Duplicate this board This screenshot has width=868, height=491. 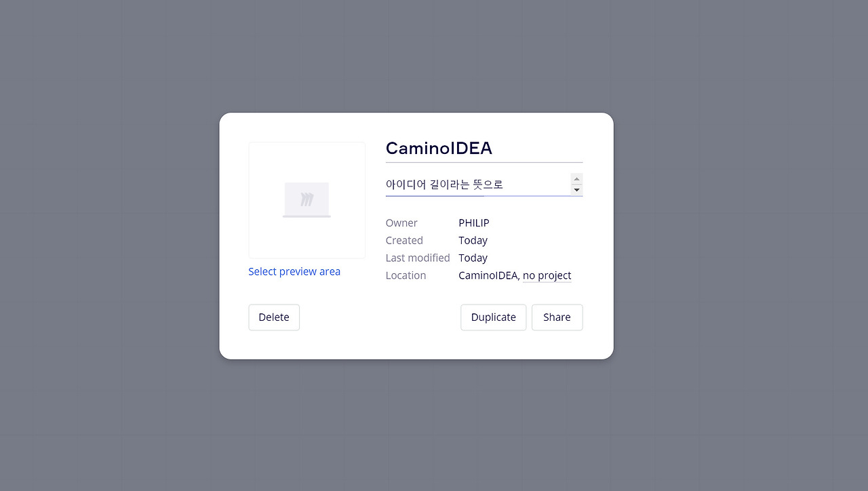(x=494, y=317)
